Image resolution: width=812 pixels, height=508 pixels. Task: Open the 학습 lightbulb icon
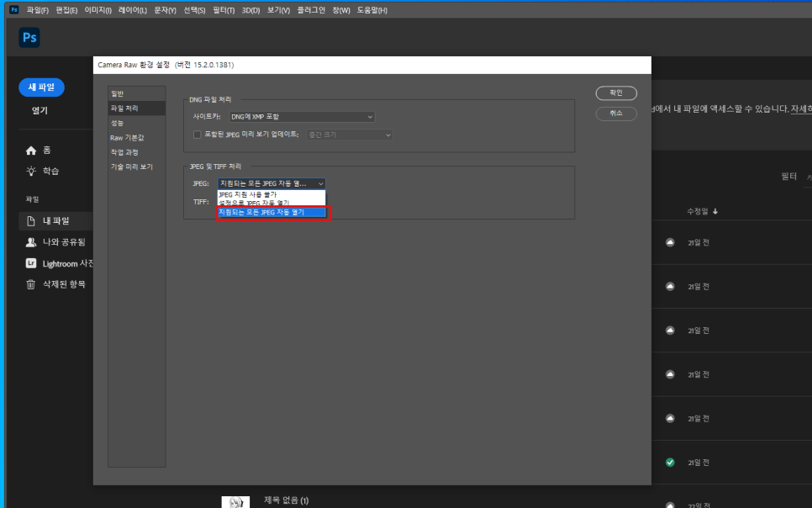[x=31, y=171]
